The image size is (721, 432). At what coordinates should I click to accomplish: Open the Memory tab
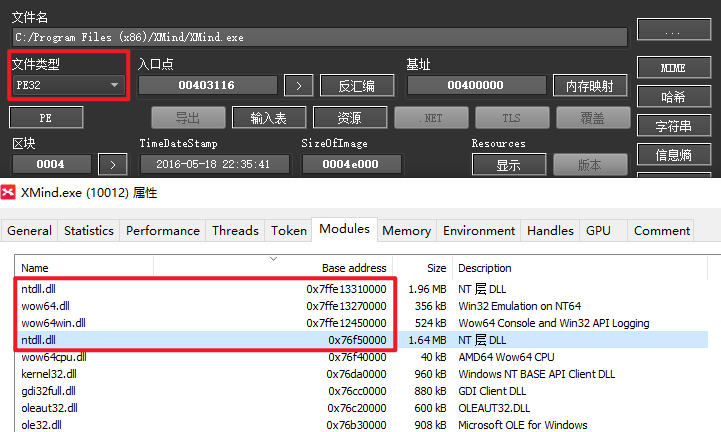click(x=406, y=230)
